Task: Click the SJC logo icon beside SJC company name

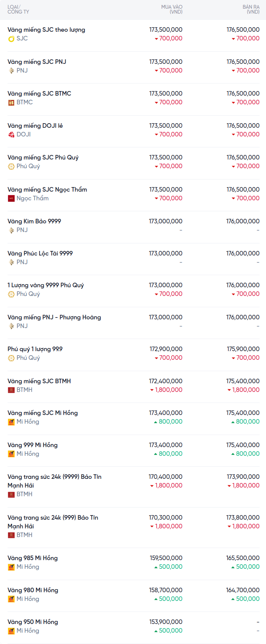Action: point(11,39)
